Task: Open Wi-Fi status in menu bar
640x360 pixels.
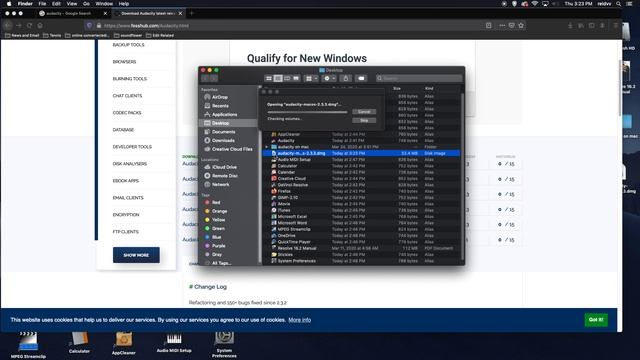Action: (534, 4)
